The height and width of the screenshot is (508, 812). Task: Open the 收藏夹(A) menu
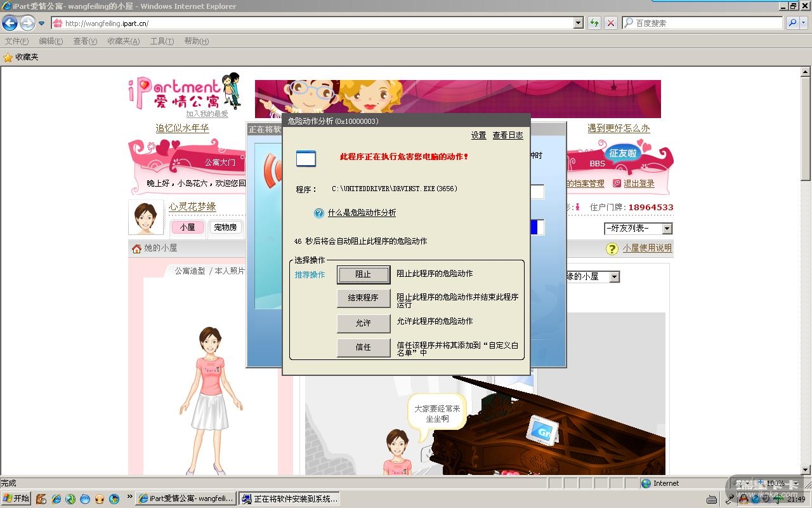coord(123,41)
